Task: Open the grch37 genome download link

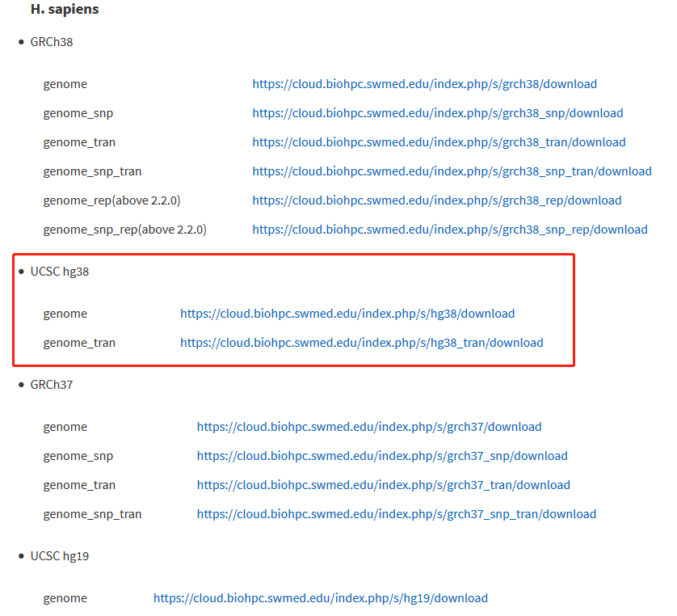Action: pyautogui.click(x=369, y=427)
